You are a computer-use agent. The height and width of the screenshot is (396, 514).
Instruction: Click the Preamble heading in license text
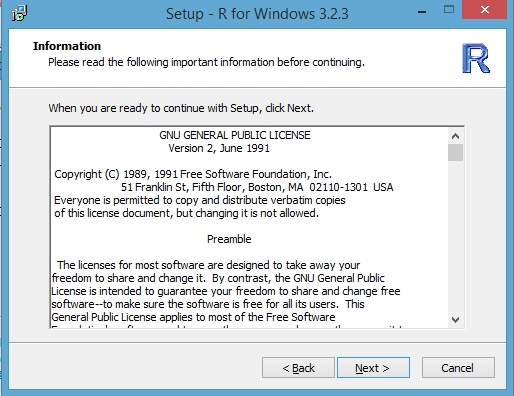tap(229, 239)
